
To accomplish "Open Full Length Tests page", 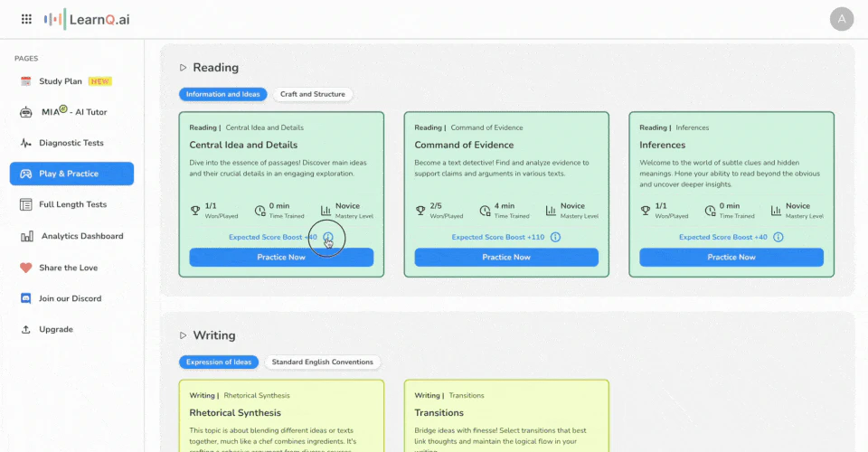I will coord(72,204).
